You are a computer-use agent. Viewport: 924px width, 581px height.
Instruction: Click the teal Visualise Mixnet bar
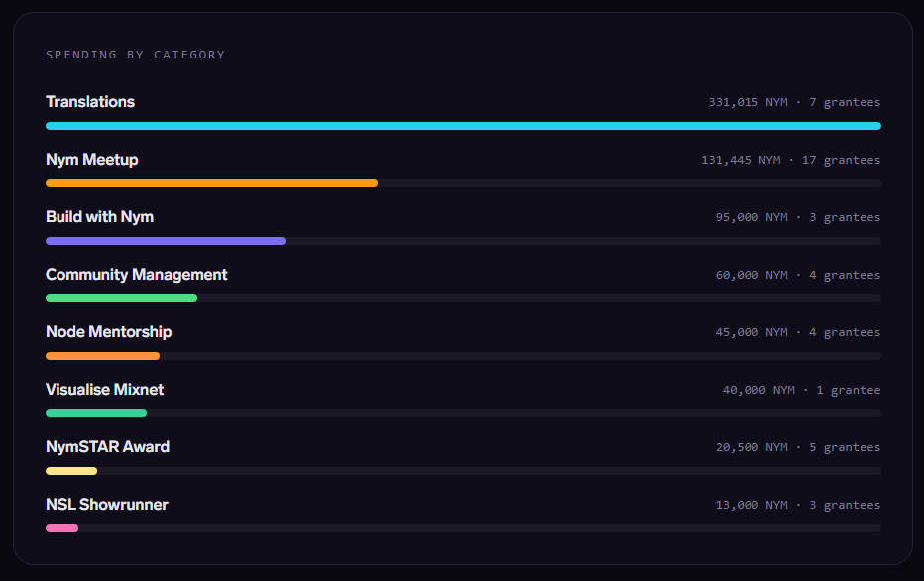point(96,413)
